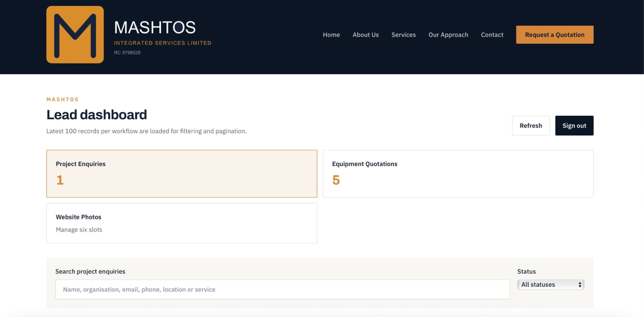This screenshot has width=644, height=317.
Task: Open the Services menu item
Action: pos(404,35)
